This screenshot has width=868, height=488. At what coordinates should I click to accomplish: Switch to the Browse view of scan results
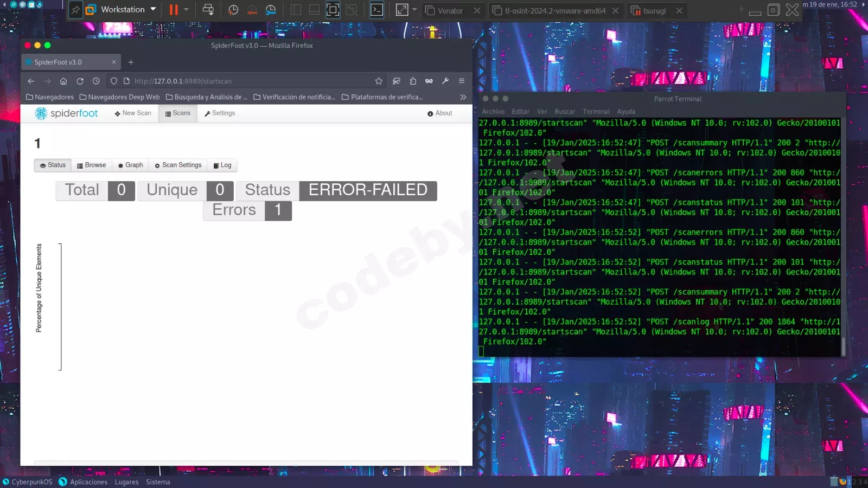[x=91, y=165]
